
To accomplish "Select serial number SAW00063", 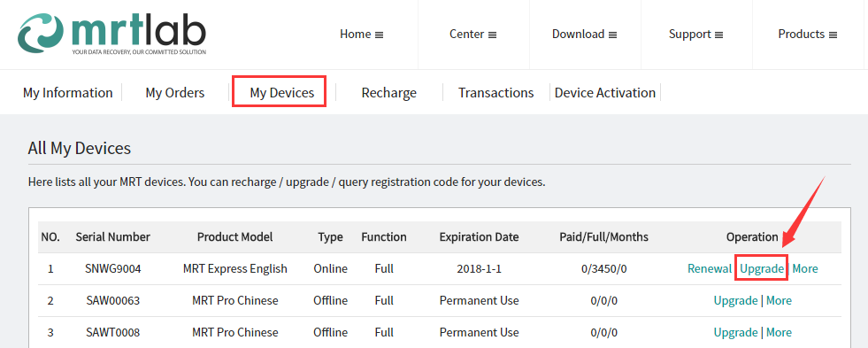I will (x=113, y=300).
